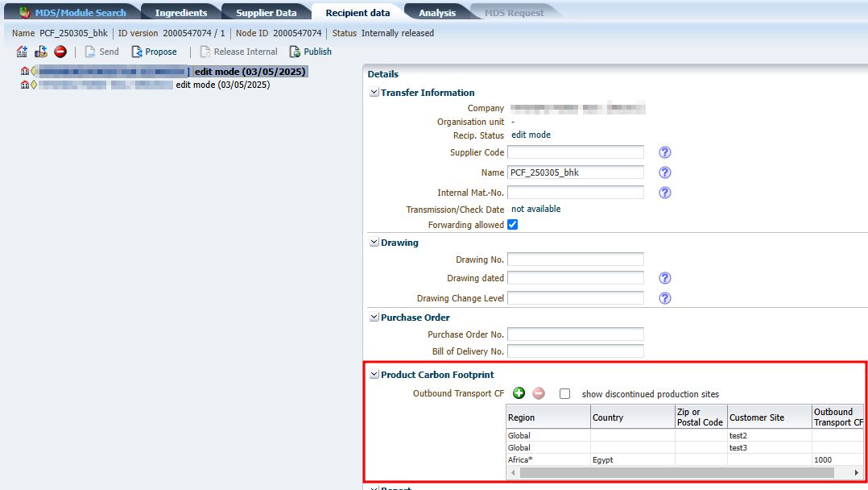Viewport: 868px width, 490px height.
Task: Click the Drawing No. input field
Action: [576, 260]
